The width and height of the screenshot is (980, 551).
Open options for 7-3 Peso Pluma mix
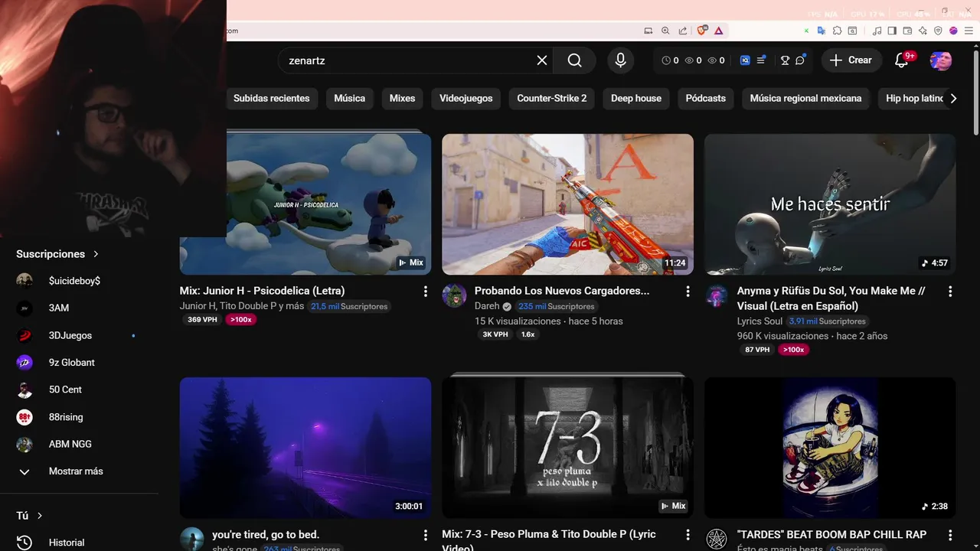pos(688,535)
